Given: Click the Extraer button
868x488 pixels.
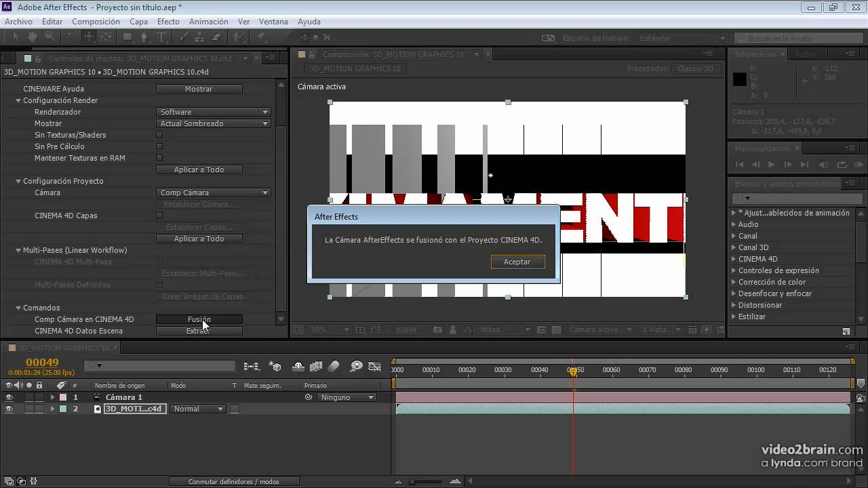Looking at the screenshot, I should [199, 331].
